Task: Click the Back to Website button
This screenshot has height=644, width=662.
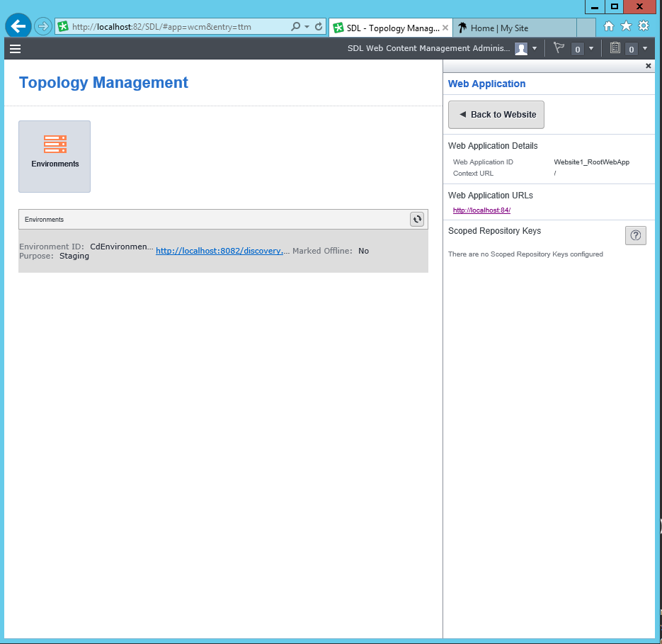Action: (x=496, y=115)
